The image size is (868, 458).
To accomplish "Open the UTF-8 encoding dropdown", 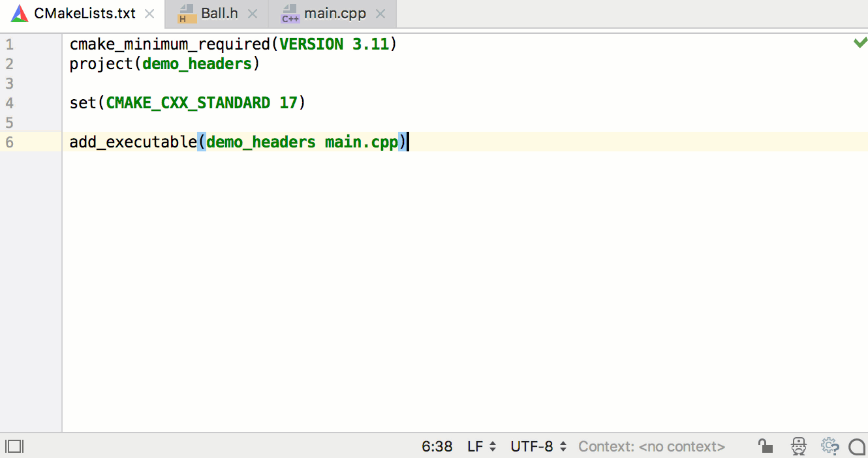I will 538,446.
